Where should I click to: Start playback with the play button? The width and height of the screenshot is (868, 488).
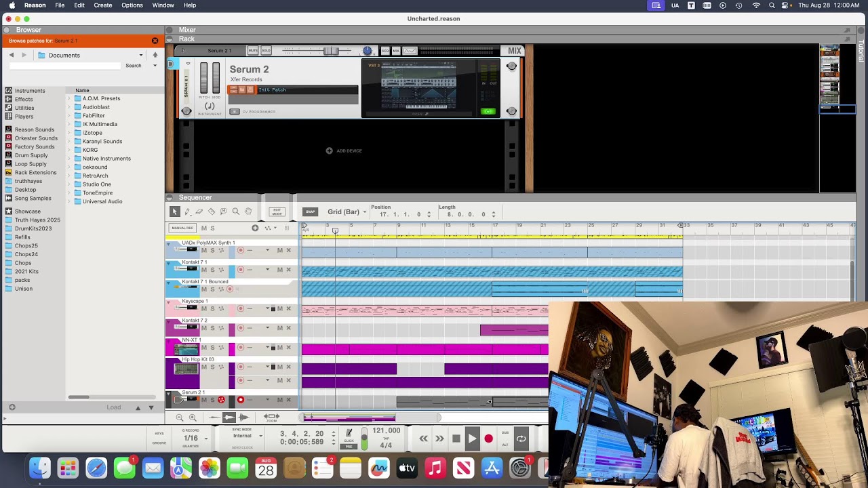[x=472, y=439]
